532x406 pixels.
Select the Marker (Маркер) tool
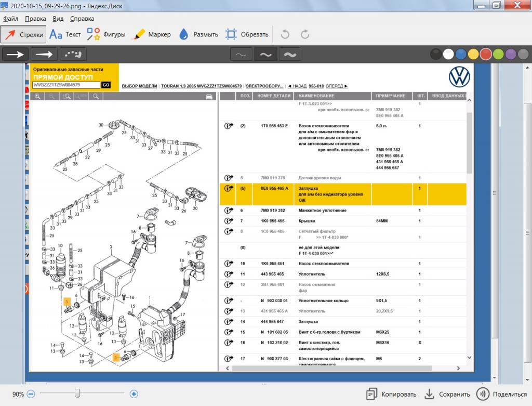152,34
